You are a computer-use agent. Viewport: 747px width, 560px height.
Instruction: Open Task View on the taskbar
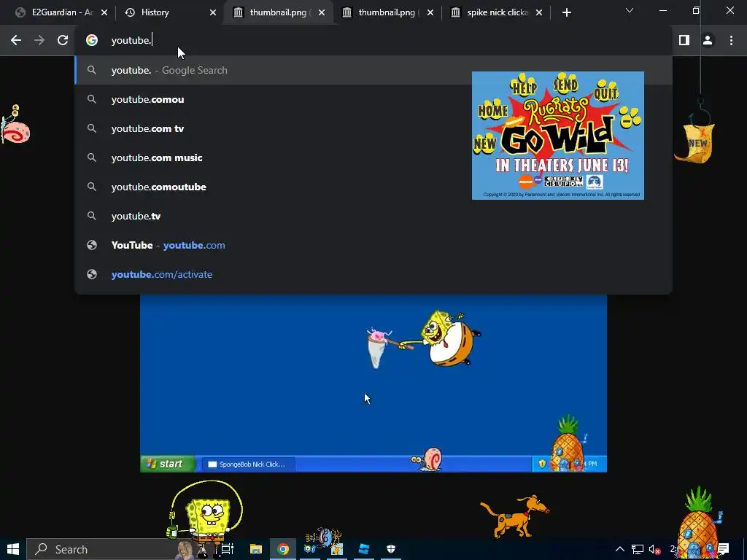click(228, 549)
